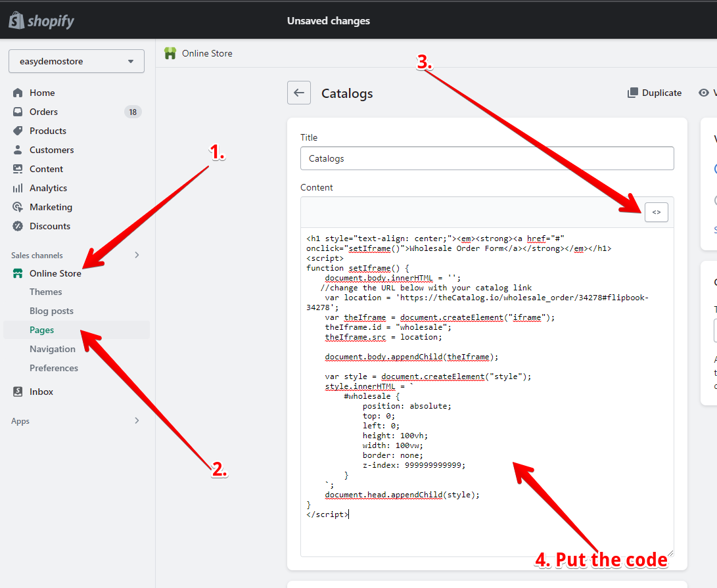Click the Title field label
Viewport: 717px width, 588px height.
[309, 137]
